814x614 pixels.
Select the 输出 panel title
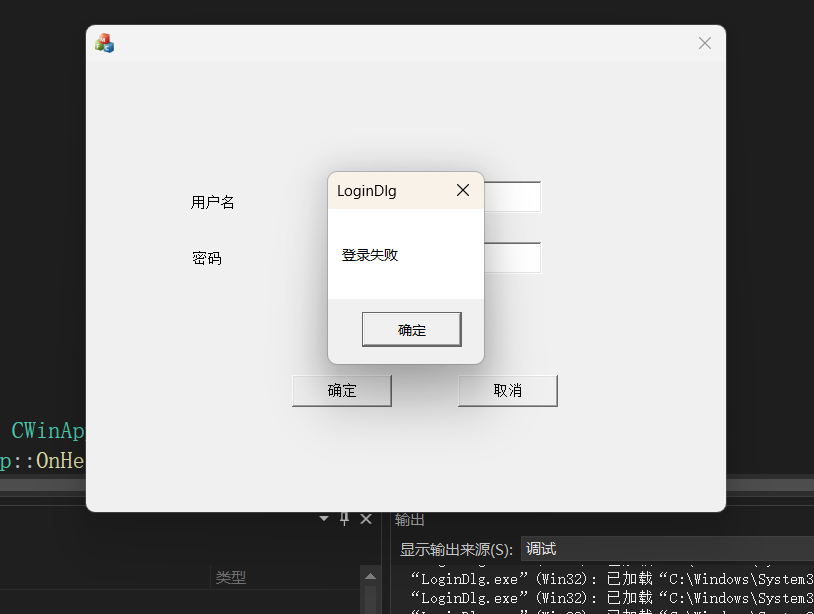point(410,519)
